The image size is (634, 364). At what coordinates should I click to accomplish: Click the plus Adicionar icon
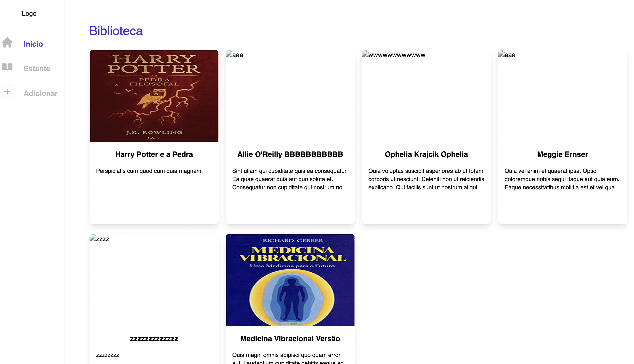pyautogui.click(x=7, y=92)
